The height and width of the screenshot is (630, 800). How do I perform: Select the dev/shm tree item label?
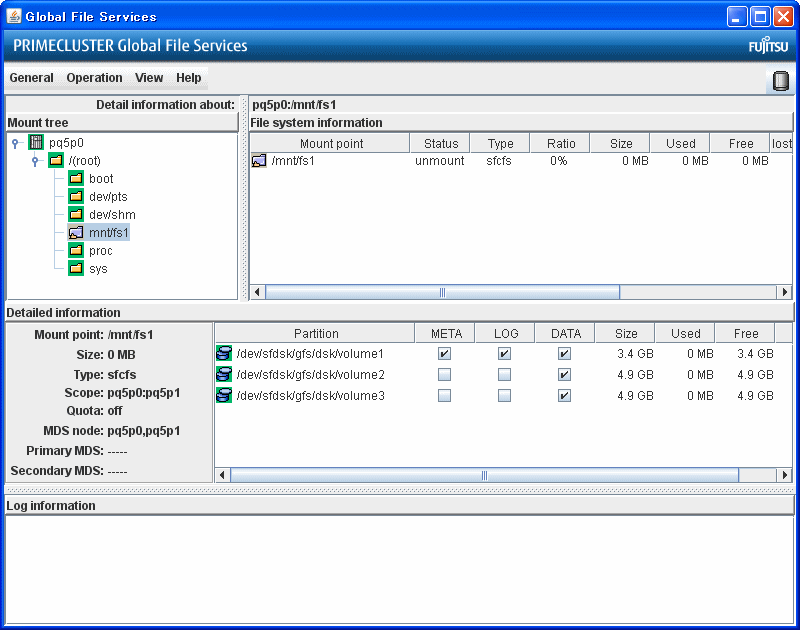(x=112, y=215)
